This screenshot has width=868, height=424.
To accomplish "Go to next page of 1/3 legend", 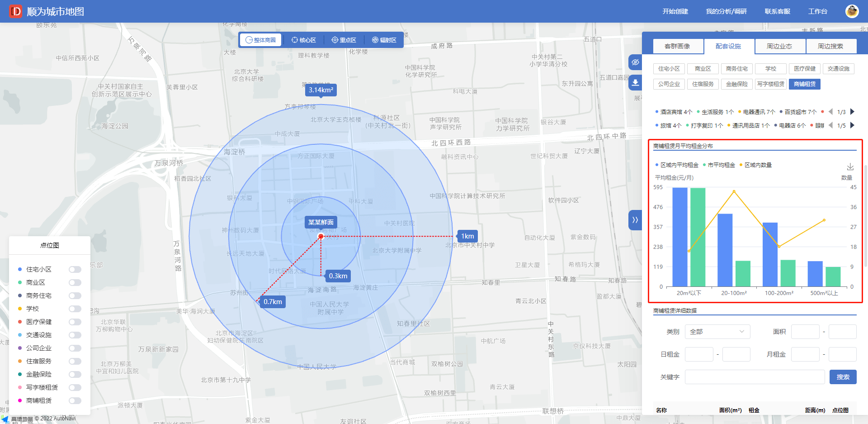I will pyautogui.click(x=852, y=112).
